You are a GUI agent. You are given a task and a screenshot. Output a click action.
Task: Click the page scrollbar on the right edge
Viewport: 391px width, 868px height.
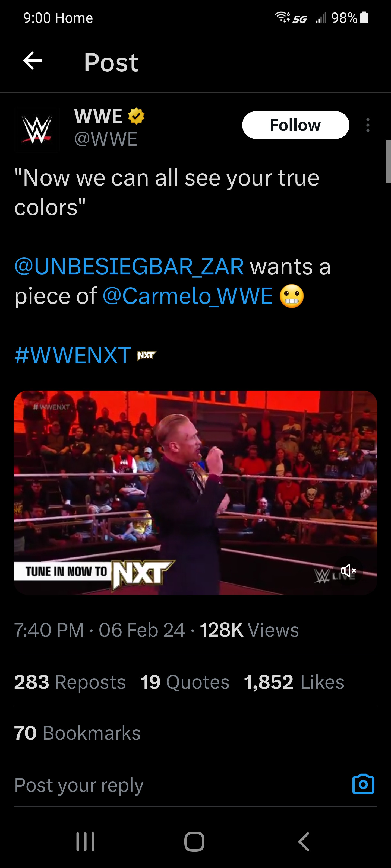(388, 162)
